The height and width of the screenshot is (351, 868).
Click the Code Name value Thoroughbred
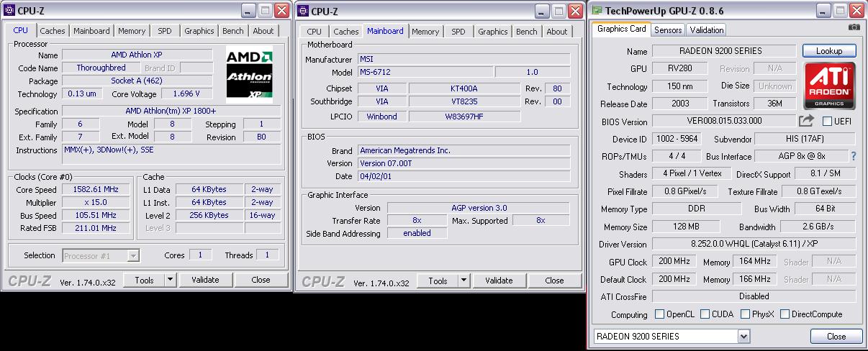[x=101, y=68]
